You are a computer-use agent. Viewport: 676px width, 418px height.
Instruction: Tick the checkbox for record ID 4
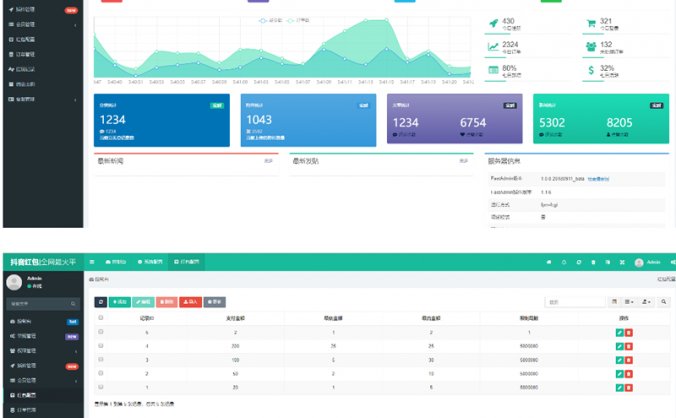tap(101, 345)
